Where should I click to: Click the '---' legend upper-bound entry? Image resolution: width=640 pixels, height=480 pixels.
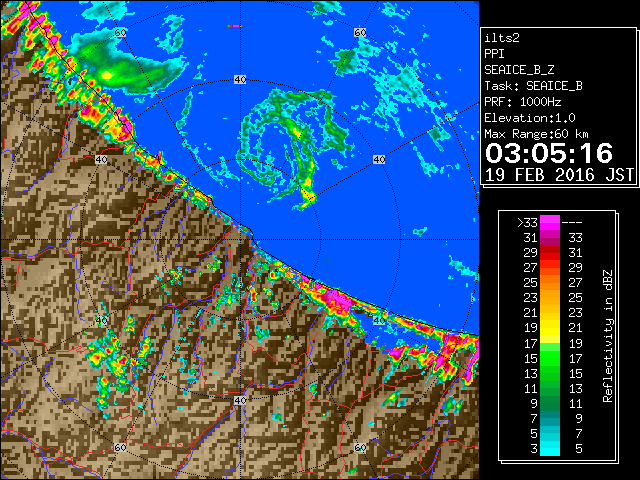pyautogui.click(x=572, y=223)
